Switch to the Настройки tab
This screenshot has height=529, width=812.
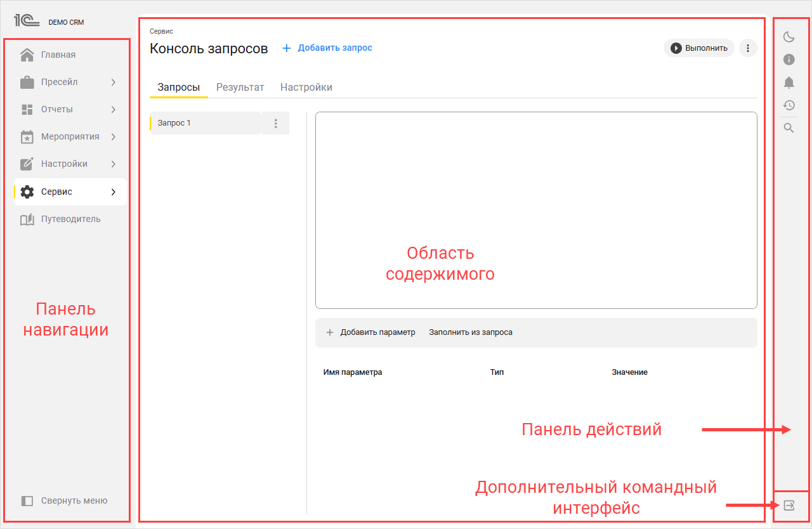pyautogui.click(x=306, y=88)
